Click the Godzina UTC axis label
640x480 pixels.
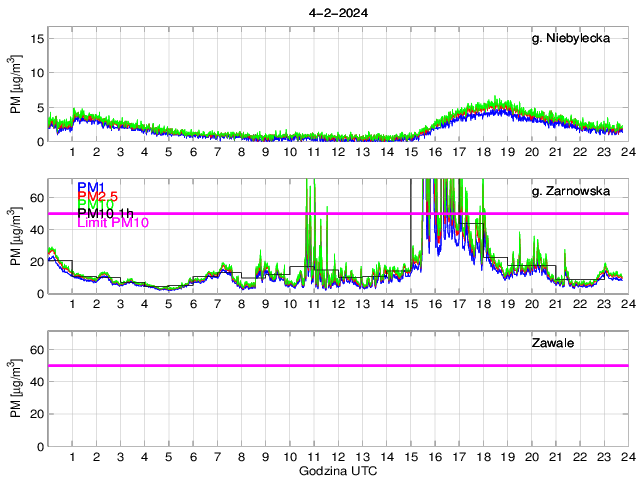pyautogui.click(x=337, y=470)
